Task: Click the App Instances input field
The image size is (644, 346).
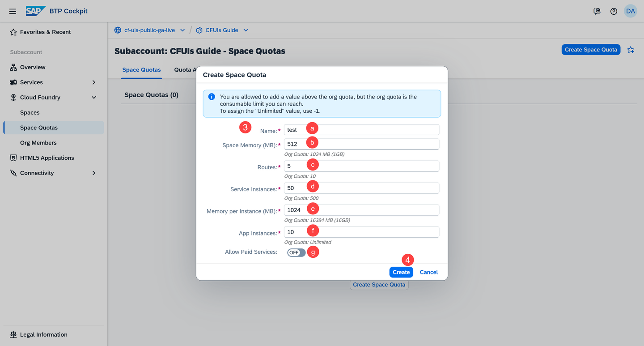Action: click(361, 232)
